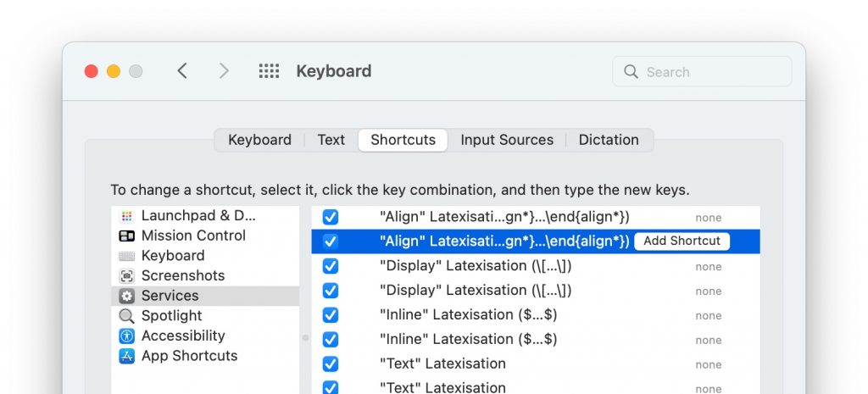Open the Dictation tab
Screen dimensions: 868x394
(609, 140)
